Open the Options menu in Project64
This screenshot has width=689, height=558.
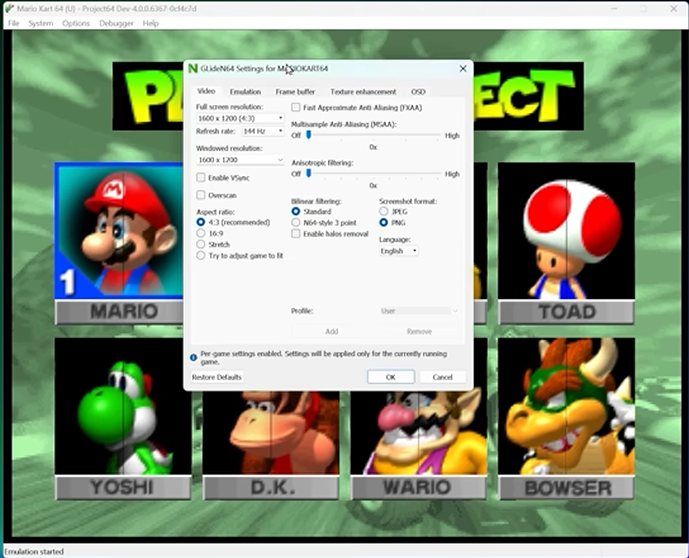tap(76, 23)
